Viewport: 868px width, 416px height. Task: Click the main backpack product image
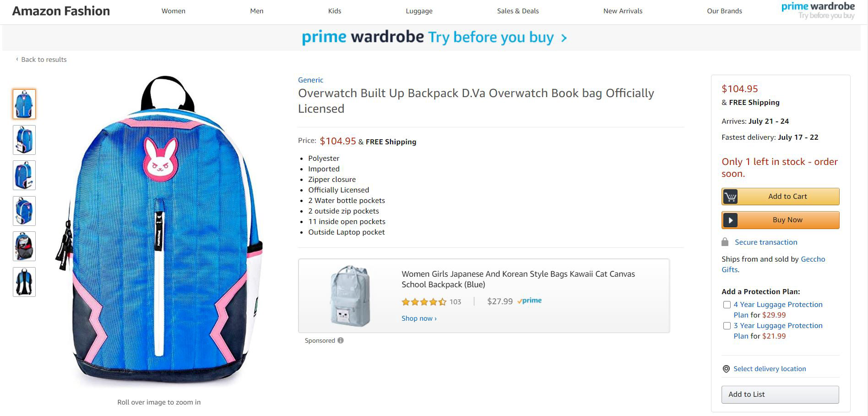coord(159,231)
